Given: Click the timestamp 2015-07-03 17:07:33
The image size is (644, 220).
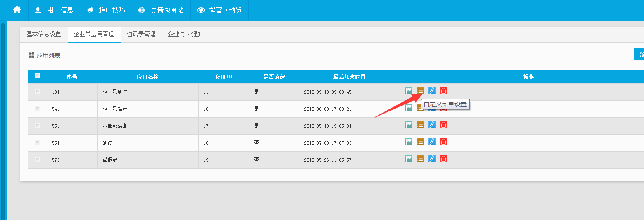Looking at the screenshot, I should (x=328, y=143).
